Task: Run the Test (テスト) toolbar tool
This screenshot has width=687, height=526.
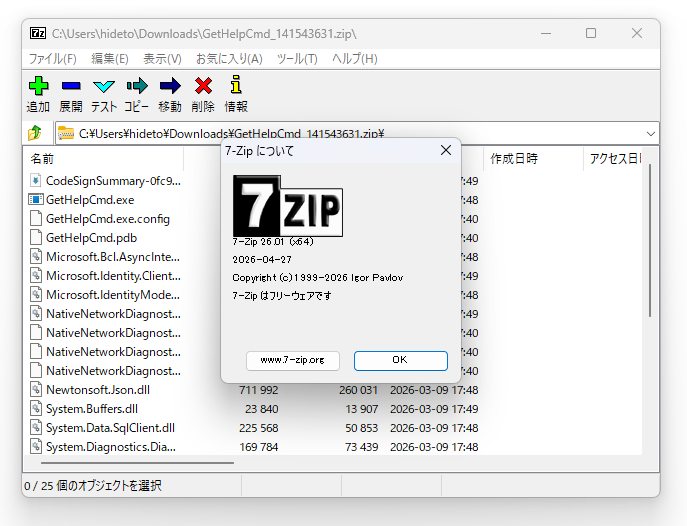Action: tap(104, 86)
